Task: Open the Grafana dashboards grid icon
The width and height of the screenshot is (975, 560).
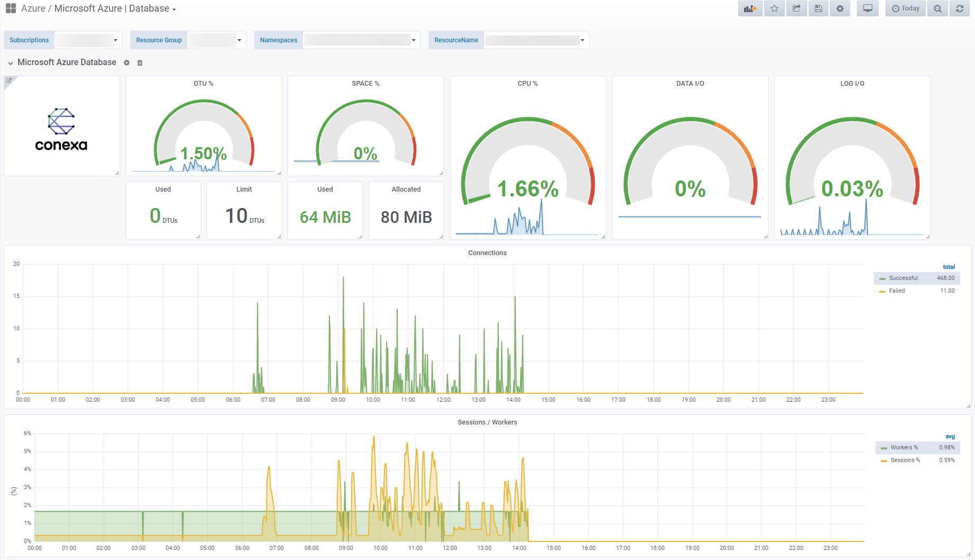Action: click(x=11, y=8)
